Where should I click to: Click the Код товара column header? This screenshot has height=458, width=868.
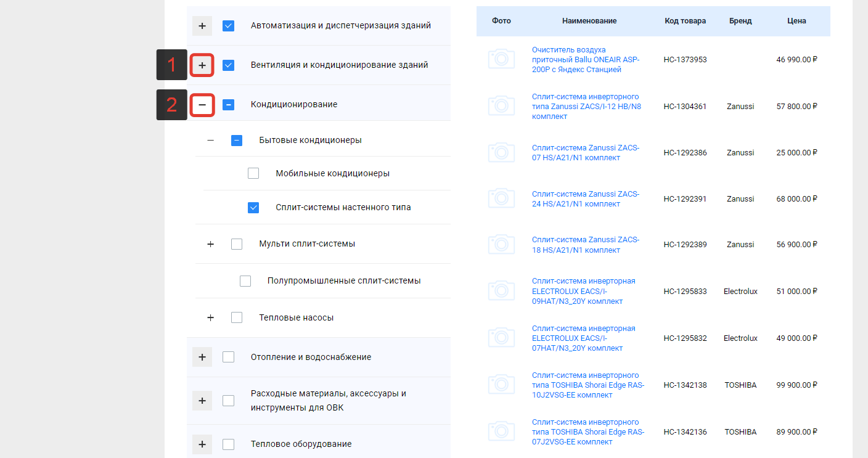[x=686, y=21]
